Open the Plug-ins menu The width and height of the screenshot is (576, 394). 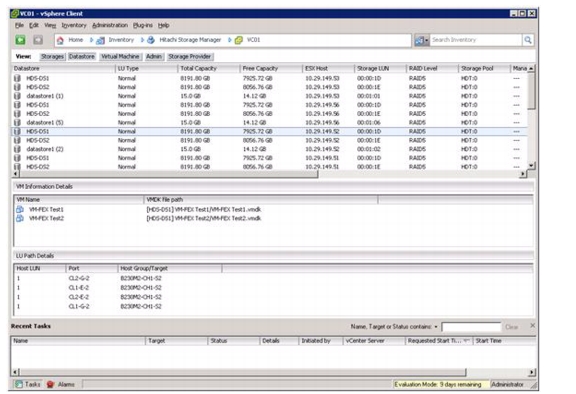tap(143, 25)
